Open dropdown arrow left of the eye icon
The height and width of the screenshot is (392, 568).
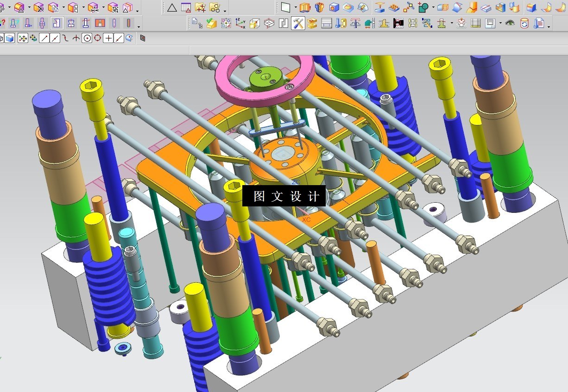coord(500,23)
